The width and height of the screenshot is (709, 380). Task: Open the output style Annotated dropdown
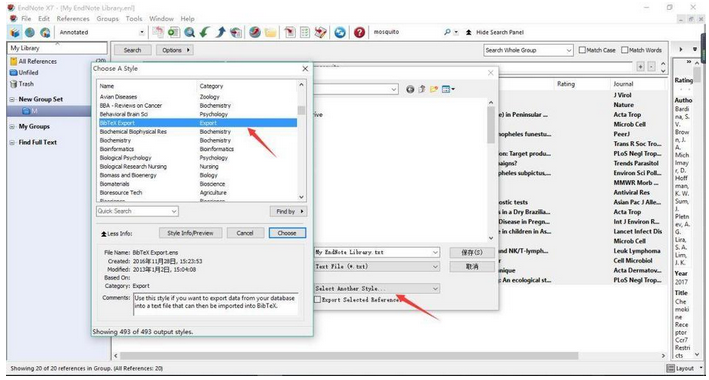pyautogui.click(x=142, y=33)
